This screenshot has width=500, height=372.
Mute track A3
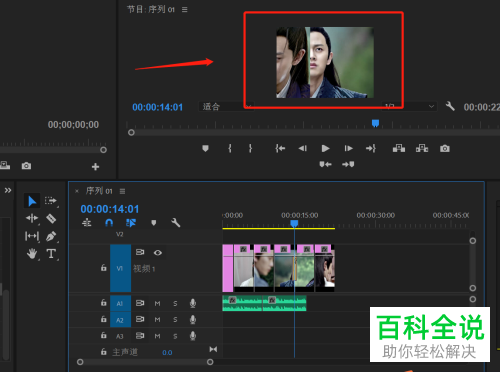(x=157, y=336)
